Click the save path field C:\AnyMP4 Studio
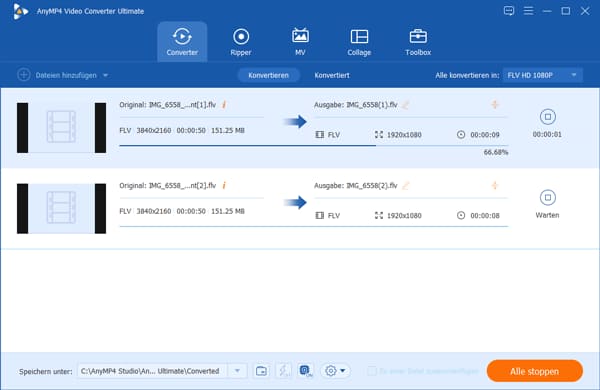 [x=152, y=371]
